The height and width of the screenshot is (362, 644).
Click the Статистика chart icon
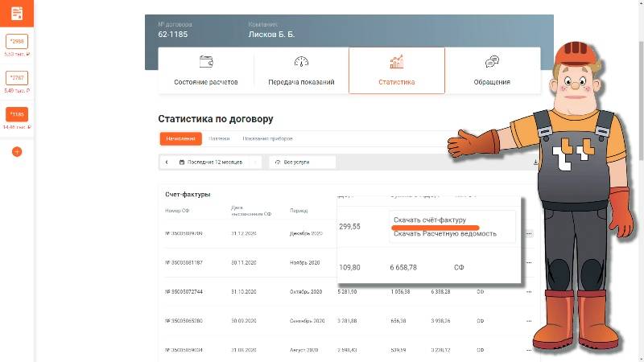tap(396, 62)
